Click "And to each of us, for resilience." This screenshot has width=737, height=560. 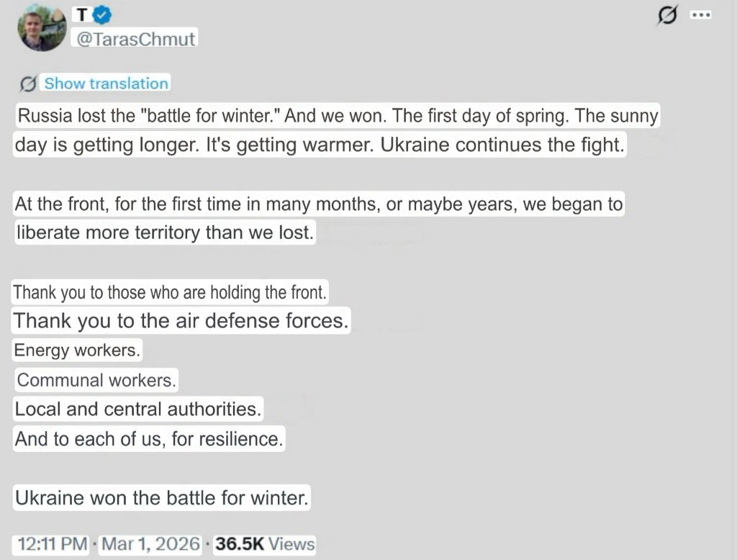[149, 438]
